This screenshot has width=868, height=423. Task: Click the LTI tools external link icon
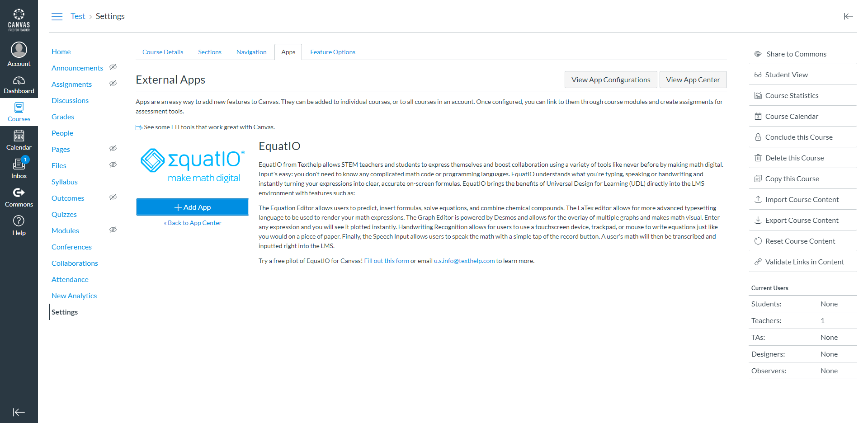click(139, 127)
